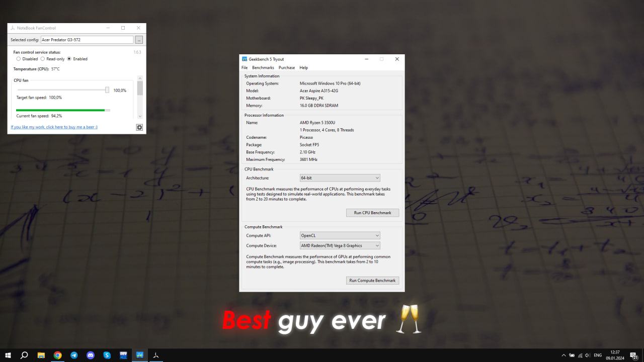Image resolution: width=644 pixels, height=362 pixels.
Task: Open the volume control tray icon
Action: (x=588, y=355)
